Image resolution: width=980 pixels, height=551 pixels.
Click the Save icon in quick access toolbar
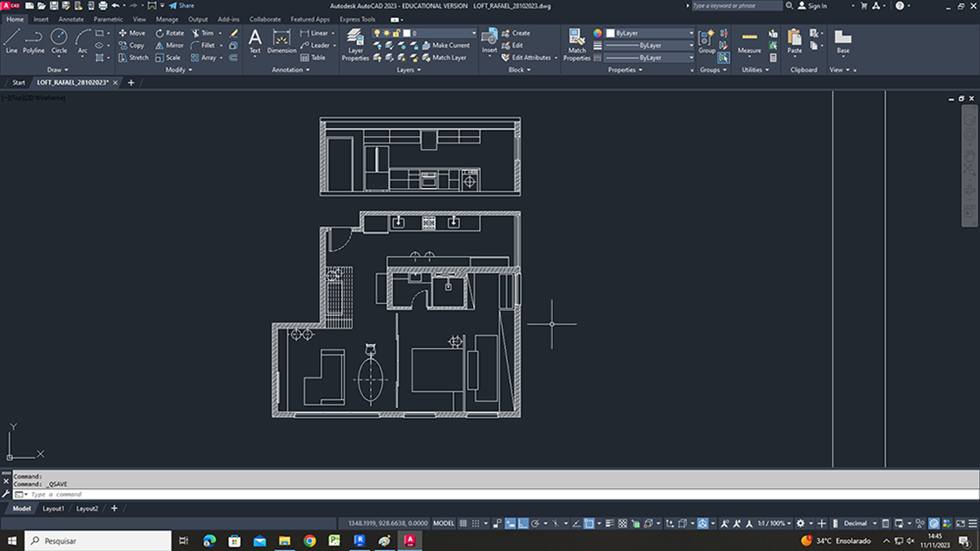[x=54, y=6]
